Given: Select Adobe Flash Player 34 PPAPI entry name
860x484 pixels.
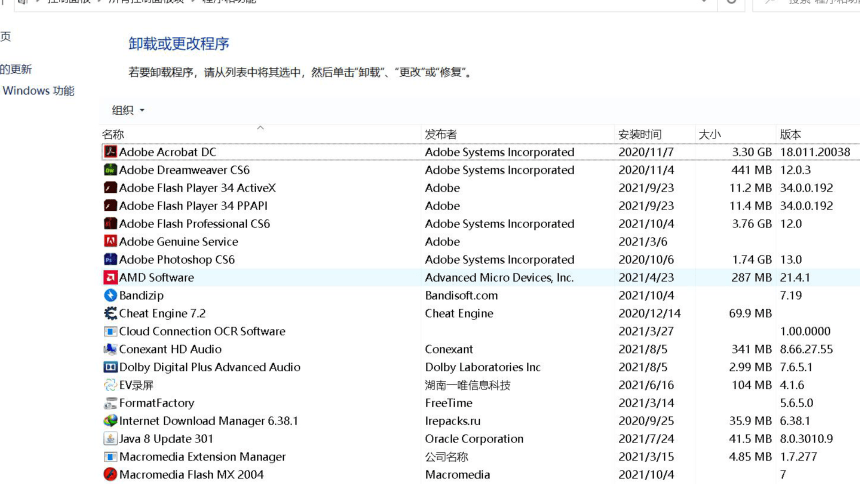Looking at the screenshot, I should point(194,206).
